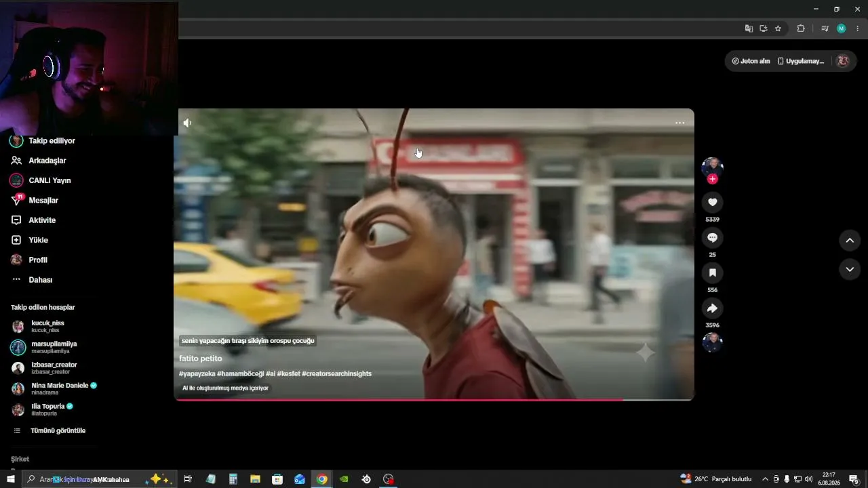
Task: Open the video's three-dot options menu
Action: pos(679,123)
